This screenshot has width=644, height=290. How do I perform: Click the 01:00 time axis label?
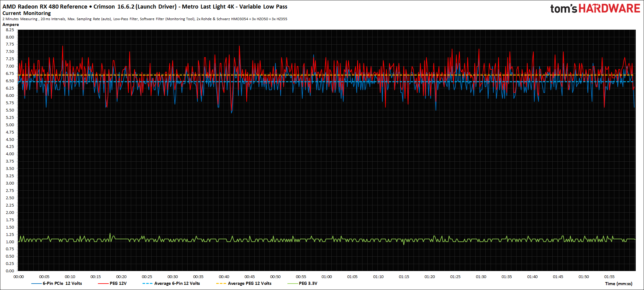pos(327,277)
